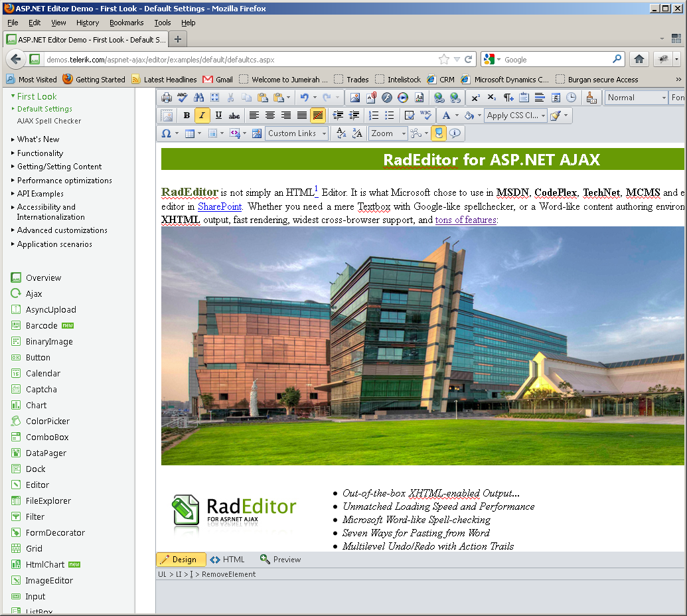
Task: Open the Document Manager paperclip icon
Action: pyautogui.click(x=371, y=98)
